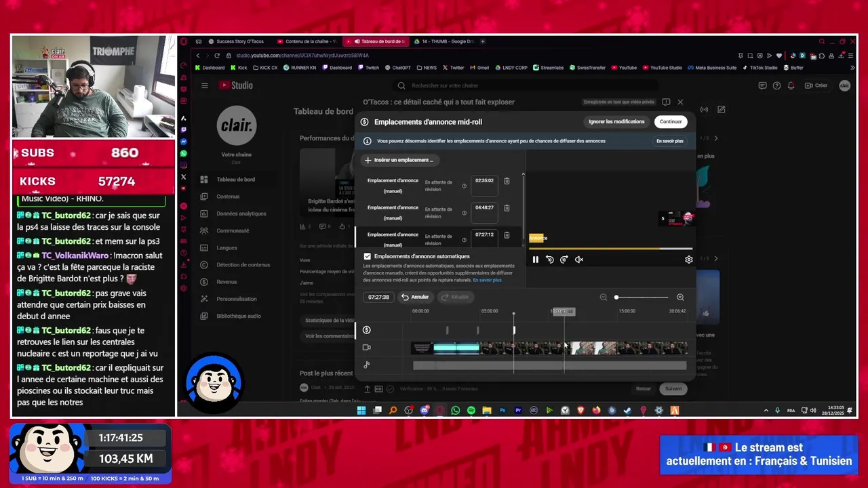Select the video track camera icon
Image resolution: width=868 pixels, height=488 pixels.
(367, 348)
